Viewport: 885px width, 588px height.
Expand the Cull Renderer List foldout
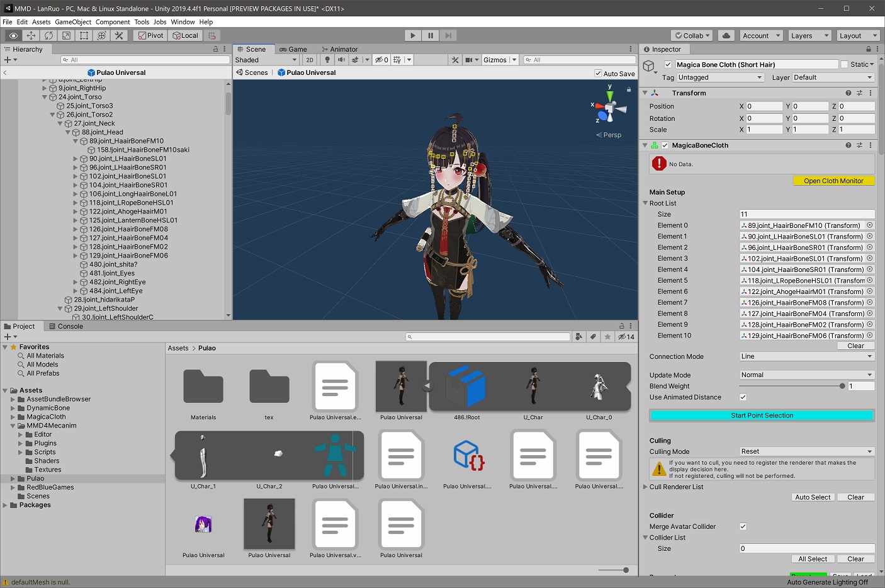645,487
